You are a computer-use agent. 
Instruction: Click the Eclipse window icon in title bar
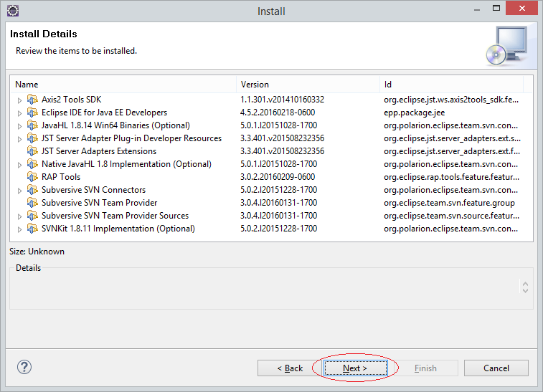click(x=13, y=11)
